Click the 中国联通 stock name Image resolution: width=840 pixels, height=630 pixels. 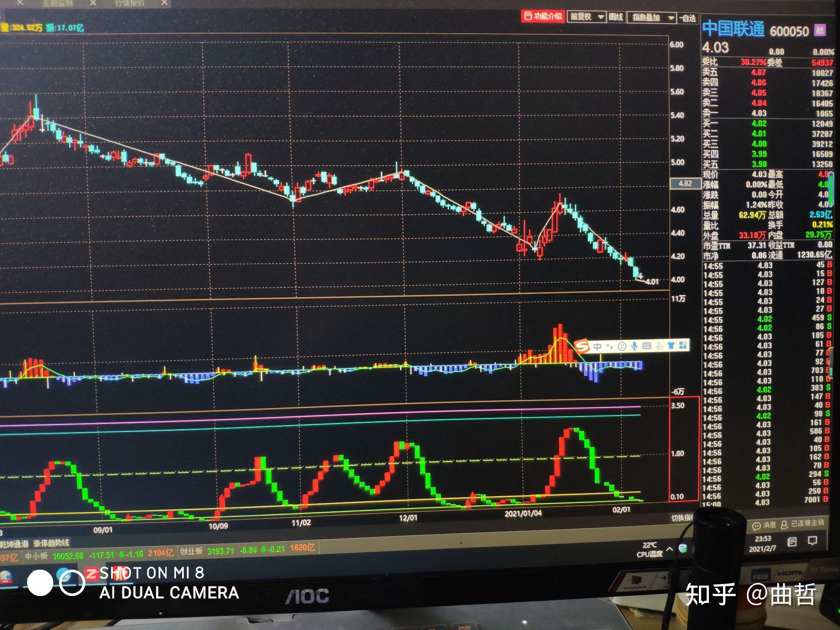coord(733,29)
